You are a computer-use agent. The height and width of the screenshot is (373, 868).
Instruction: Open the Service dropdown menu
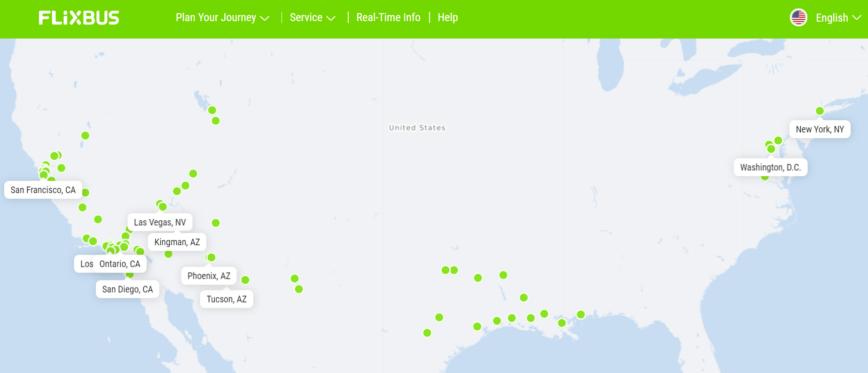click(x=313, y=18)
